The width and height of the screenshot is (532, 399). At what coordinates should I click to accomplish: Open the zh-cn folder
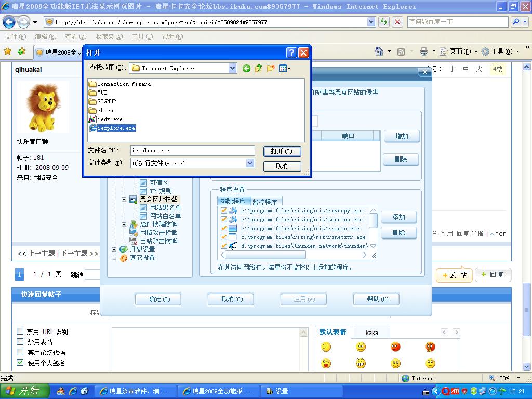pos(101,110)
